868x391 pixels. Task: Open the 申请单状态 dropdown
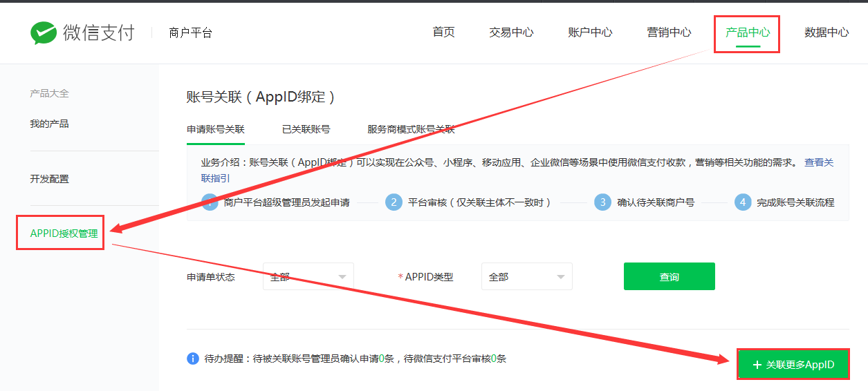point(308,276)
